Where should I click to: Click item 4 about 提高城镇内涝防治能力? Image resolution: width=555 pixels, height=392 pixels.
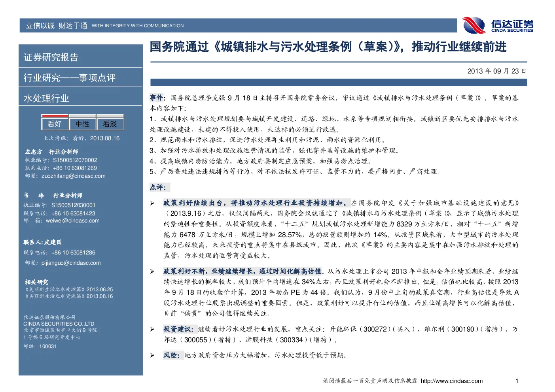[261, 161]
